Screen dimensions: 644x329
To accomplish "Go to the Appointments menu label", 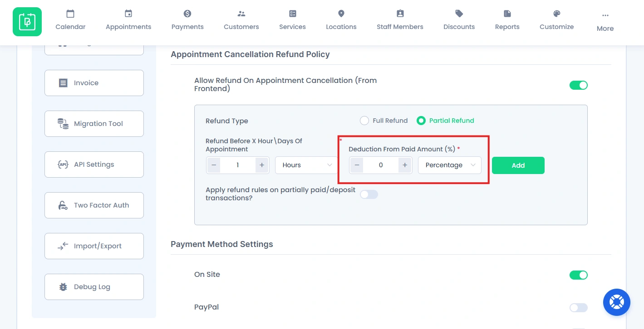I will point(128,27).
